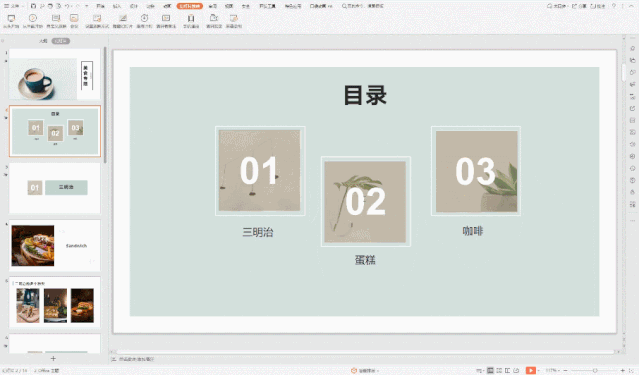639x375 pixels.
Task: Select the 蛋糕 caption text
Action: pyautogui.click(x=365, y=260)
